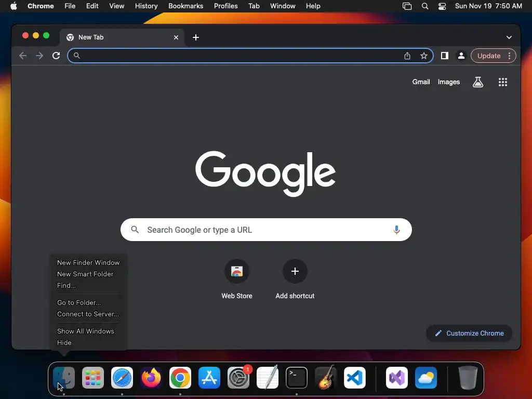Start voice search with microphone icon

[x=396, y=230]
